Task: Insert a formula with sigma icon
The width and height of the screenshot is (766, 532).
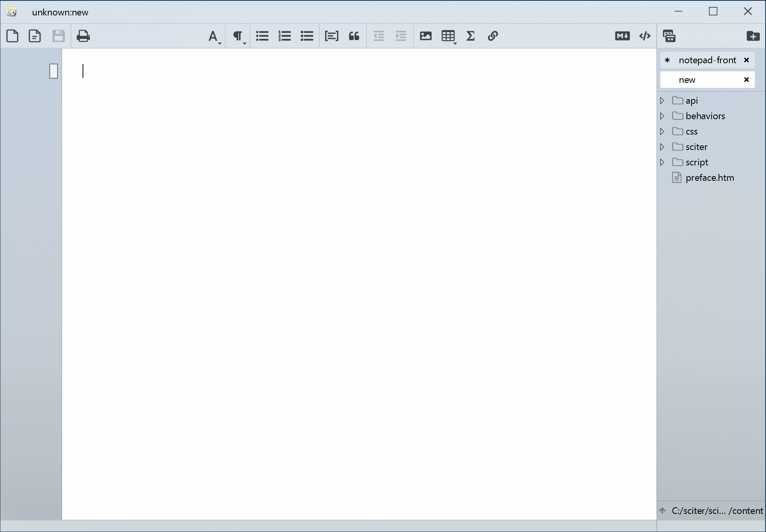Action: pos(470,36)
